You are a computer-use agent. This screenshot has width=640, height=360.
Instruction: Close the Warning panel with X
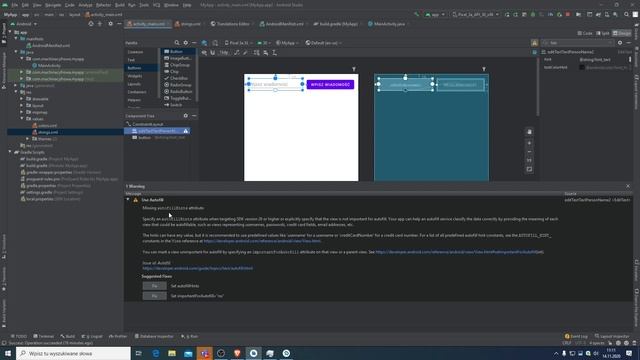628,186
